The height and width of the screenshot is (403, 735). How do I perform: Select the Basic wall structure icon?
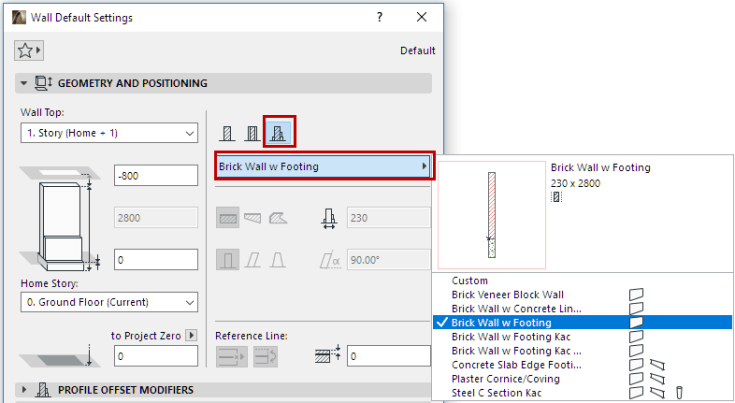click(227, 132)
